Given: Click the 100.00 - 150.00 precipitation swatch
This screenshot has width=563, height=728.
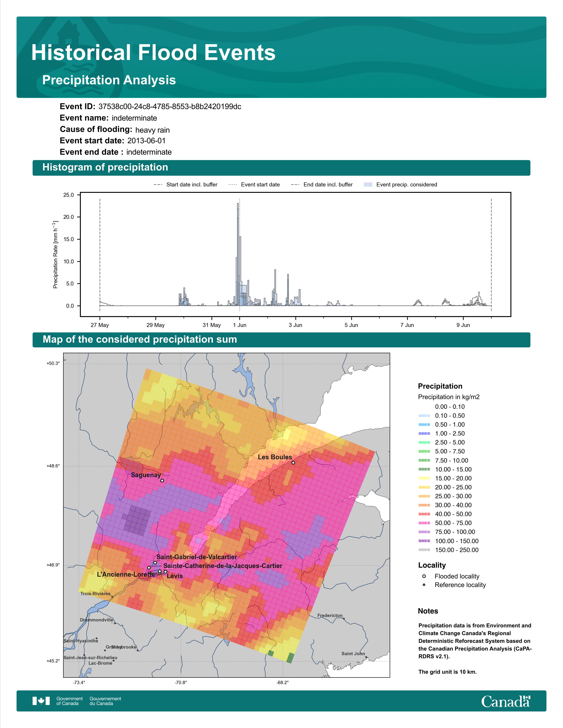Looking at the screenshot, I should [x=424, y=541].
